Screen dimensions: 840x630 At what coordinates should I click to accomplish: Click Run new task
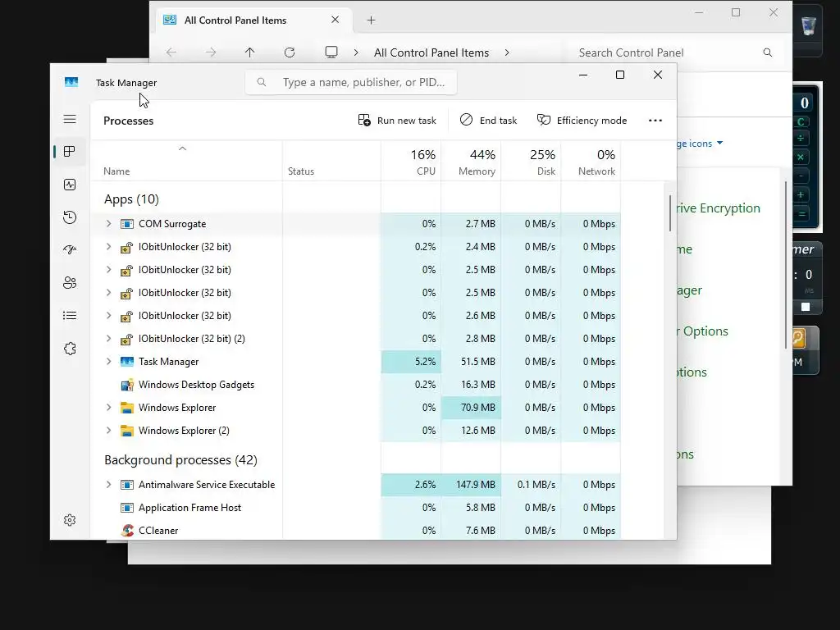[397, 121]
